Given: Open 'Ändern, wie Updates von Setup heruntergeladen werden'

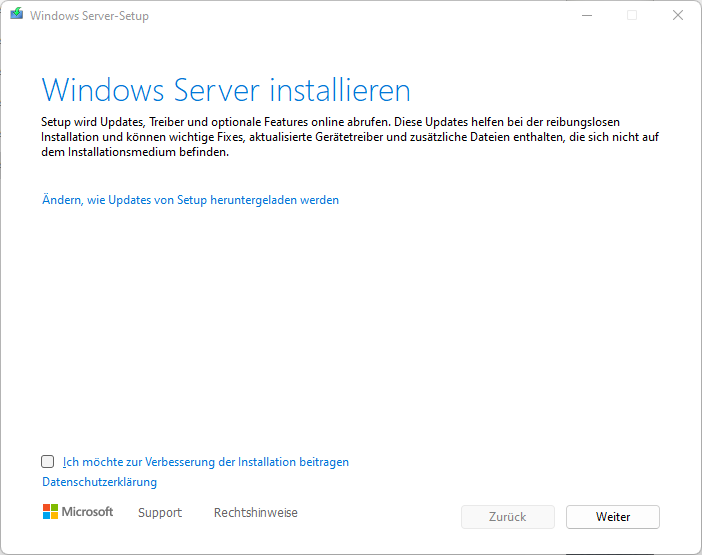Looking at the screenshot, I should click(190, 200).
